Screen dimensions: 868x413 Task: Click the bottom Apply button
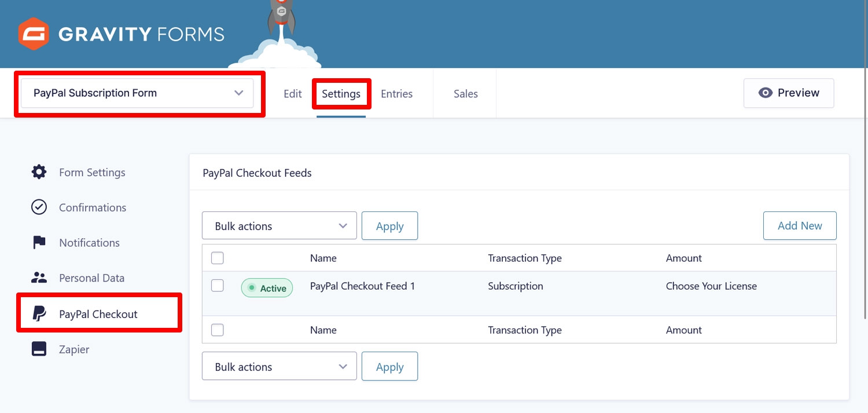pos(389,367)
